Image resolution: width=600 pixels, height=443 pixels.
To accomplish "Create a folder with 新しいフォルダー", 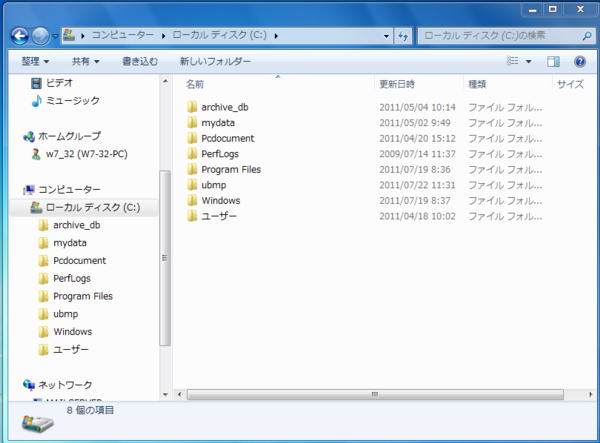I will click(215, 61).
